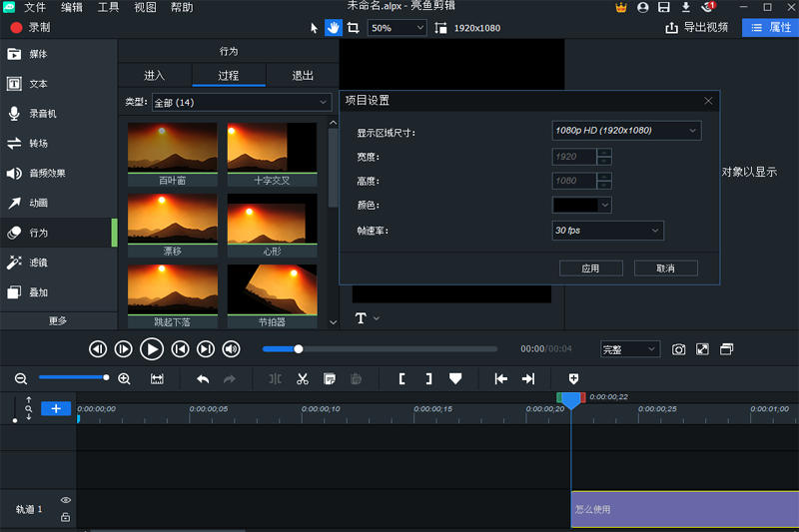Click the scissors split icon
Screen dimensions: 799x532
303,379
